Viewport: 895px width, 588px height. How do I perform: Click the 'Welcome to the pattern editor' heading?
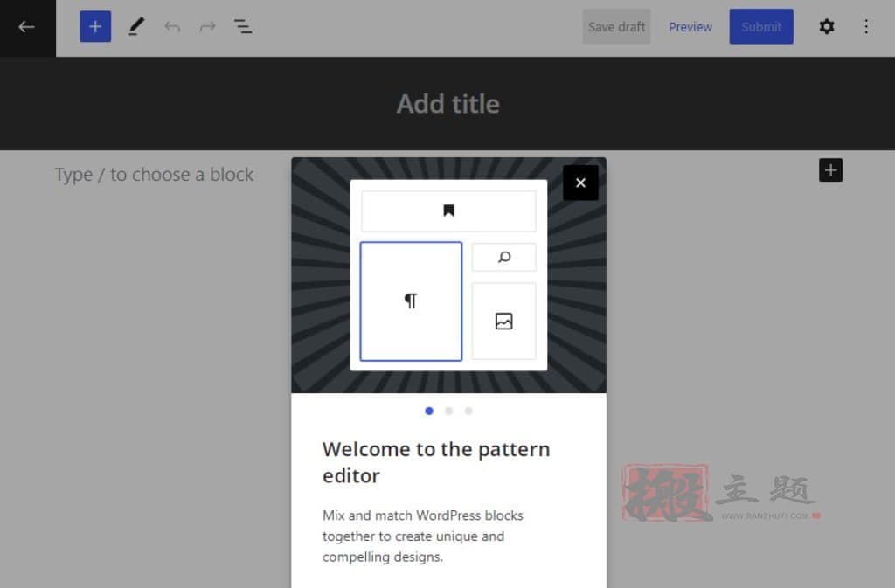(436, 462)
